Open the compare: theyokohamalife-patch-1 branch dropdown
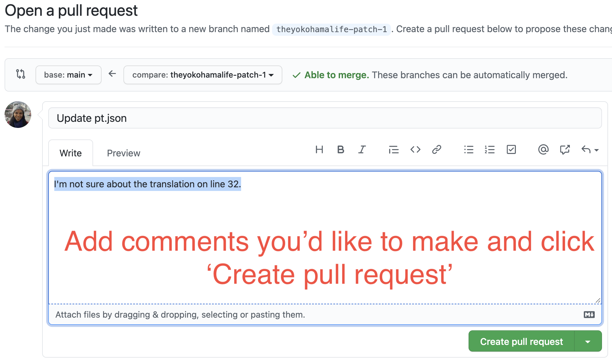Screen dimensions: 612x364 [203, 75]
